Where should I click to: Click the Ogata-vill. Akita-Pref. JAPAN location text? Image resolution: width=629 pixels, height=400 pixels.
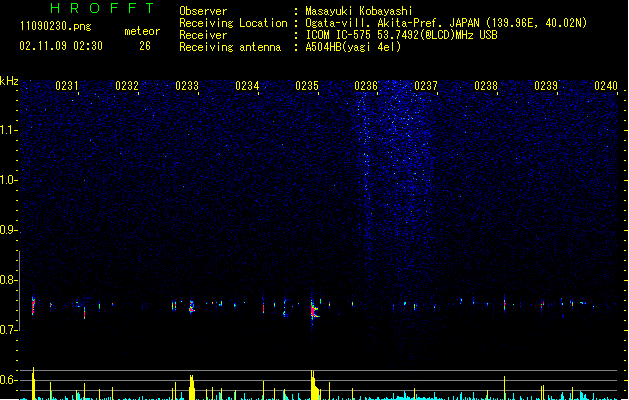446,23
